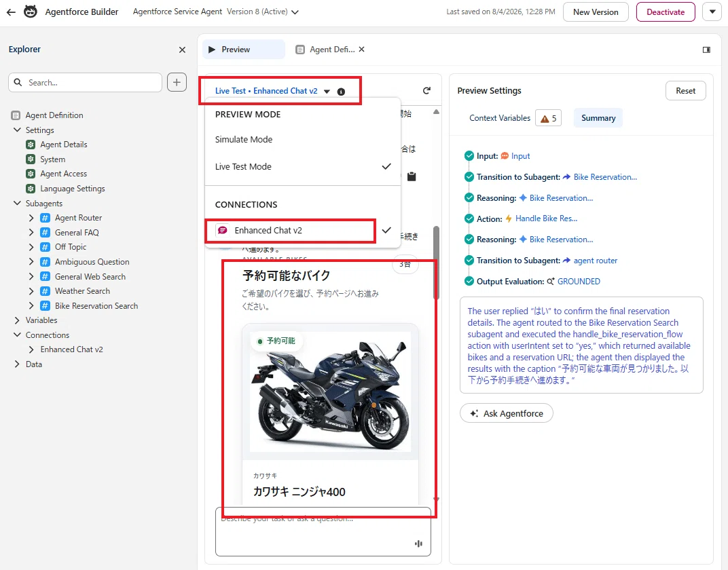Close the Explorer panel
728x570 pixels.
point(182,50)
